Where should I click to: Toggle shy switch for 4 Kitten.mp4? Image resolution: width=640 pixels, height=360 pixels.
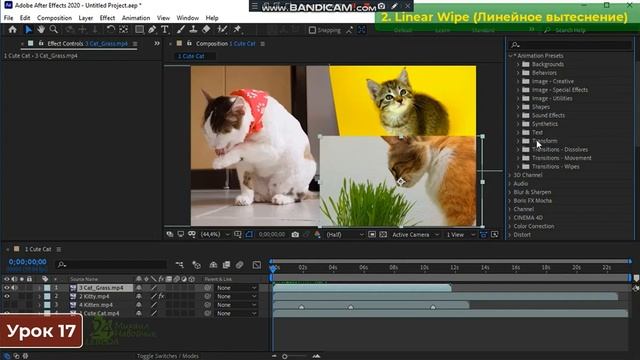(139, 305)
